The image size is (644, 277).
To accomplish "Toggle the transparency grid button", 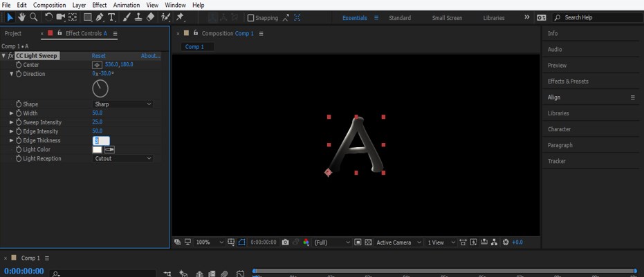I will coord(369,242).
